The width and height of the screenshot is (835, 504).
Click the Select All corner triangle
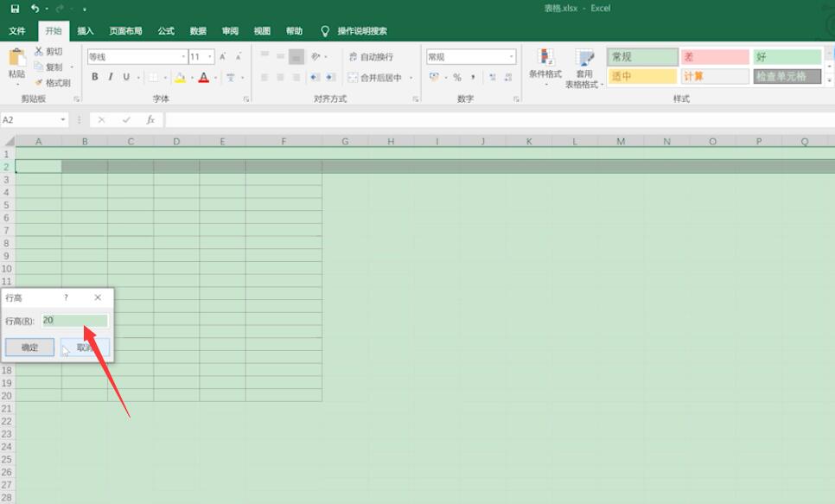click(9, 141)
